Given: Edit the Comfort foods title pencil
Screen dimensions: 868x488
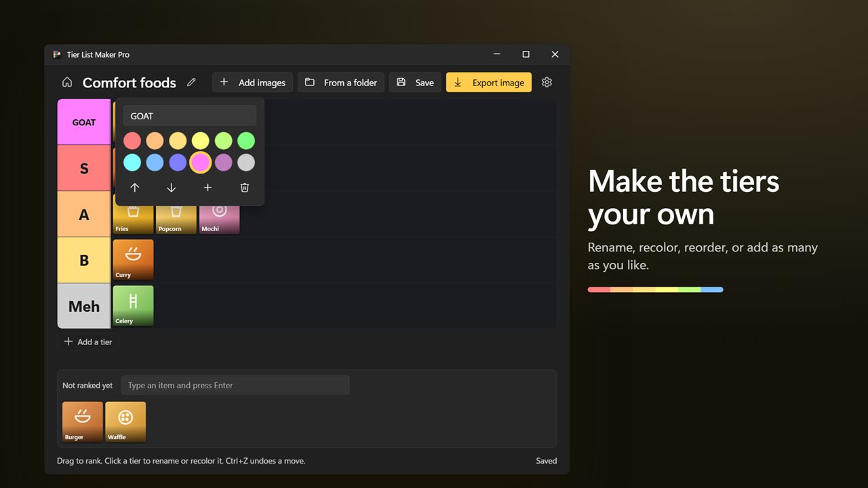Looking at the screenshot, I should click(191, 82).
